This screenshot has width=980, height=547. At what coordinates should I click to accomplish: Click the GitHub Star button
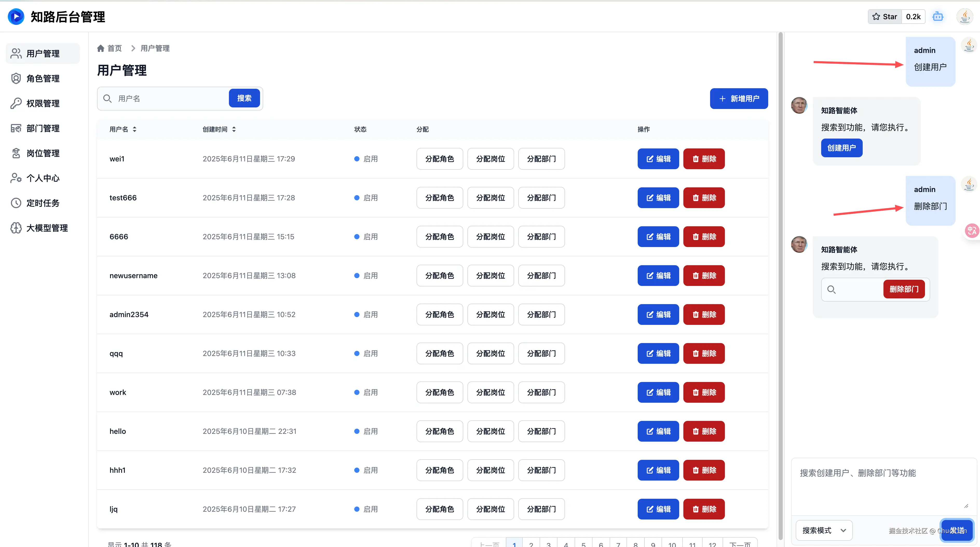[x=884, y=17]
